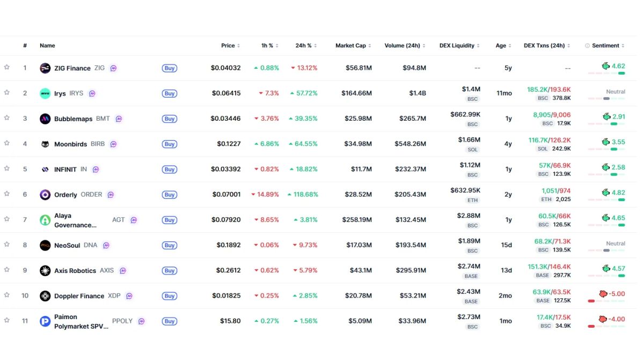This screenshot has height=362, width=644.
Task: Click the blue Paimon Polymarket logo
Action: point(45,321)
